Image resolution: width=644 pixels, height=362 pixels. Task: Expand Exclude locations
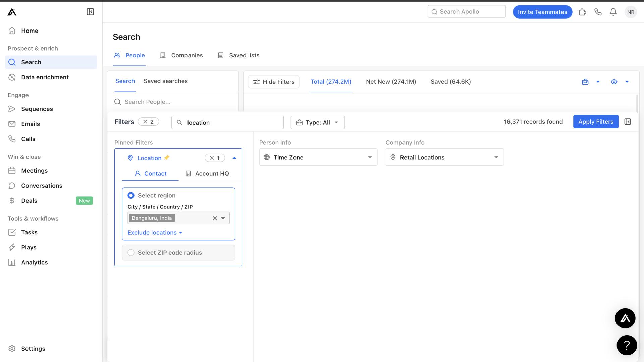pyautogui.click(x=155, y=233)
